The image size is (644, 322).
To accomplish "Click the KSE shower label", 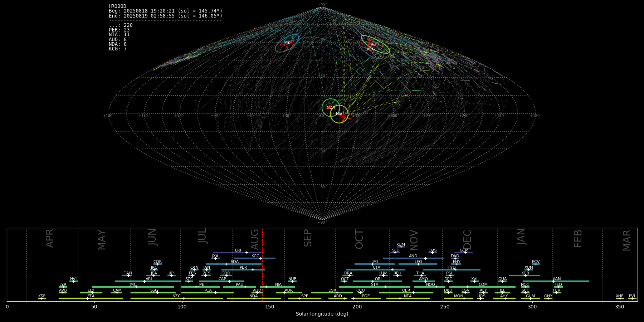I will point(42,296).
